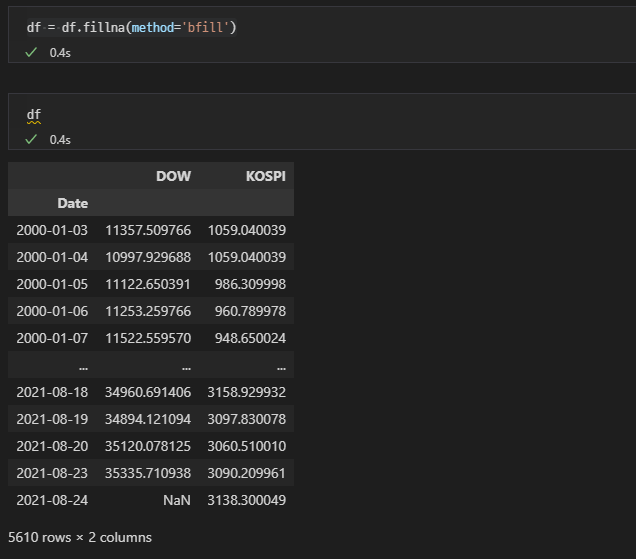
Task: Select KOSPI value 3090.209961
Action: click(x=247, y=473)
